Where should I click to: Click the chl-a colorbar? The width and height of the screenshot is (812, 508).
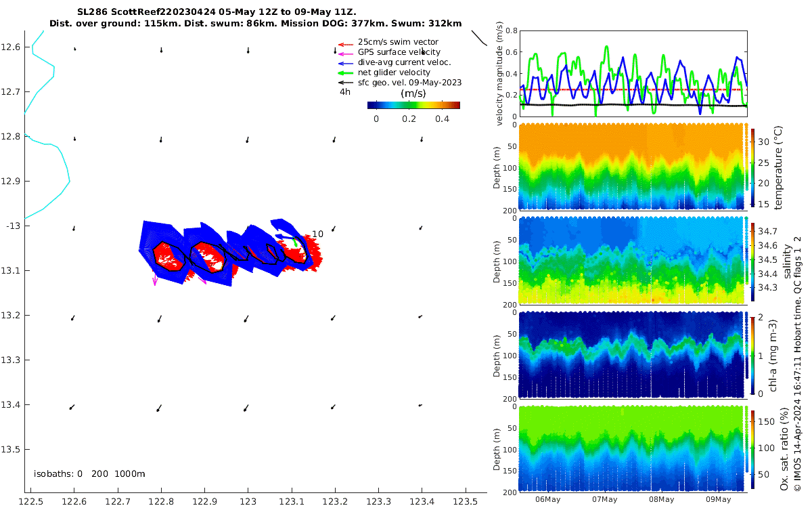(752, 354)
